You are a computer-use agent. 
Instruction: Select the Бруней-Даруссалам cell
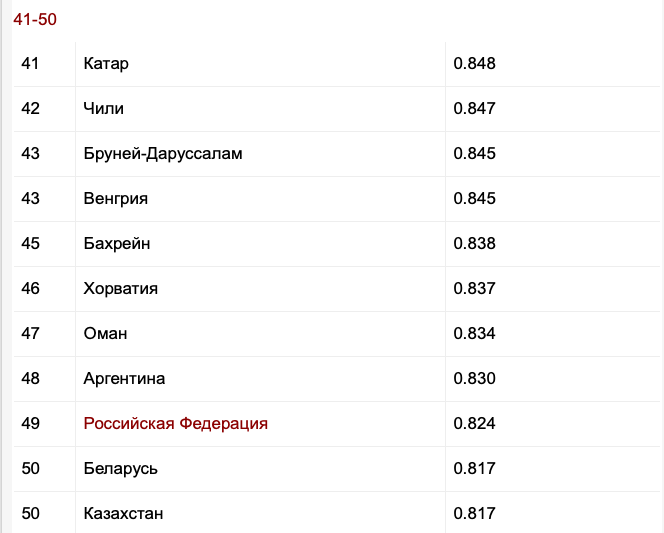click(163, 154)
